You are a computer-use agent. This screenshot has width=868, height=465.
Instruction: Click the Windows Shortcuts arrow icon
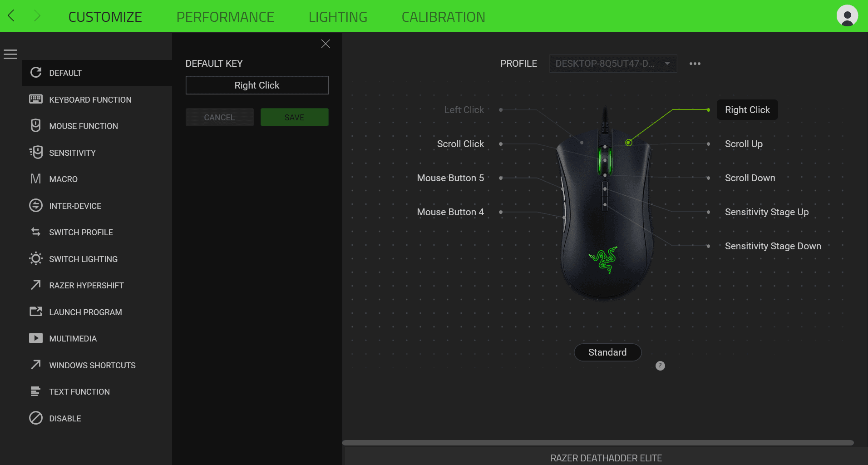36,365
